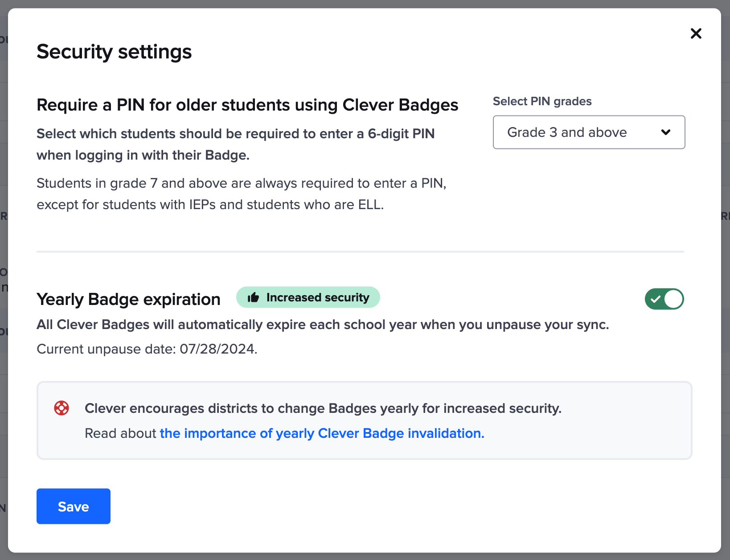
Task: Select the X icon to dismiss Security settings
Action: [696, 33]
